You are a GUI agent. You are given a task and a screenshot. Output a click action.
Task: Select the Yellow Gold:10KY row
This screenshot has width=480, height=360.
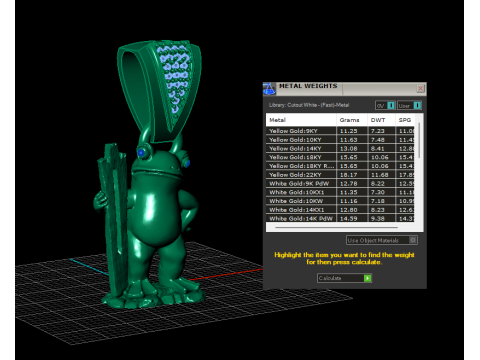340,140
